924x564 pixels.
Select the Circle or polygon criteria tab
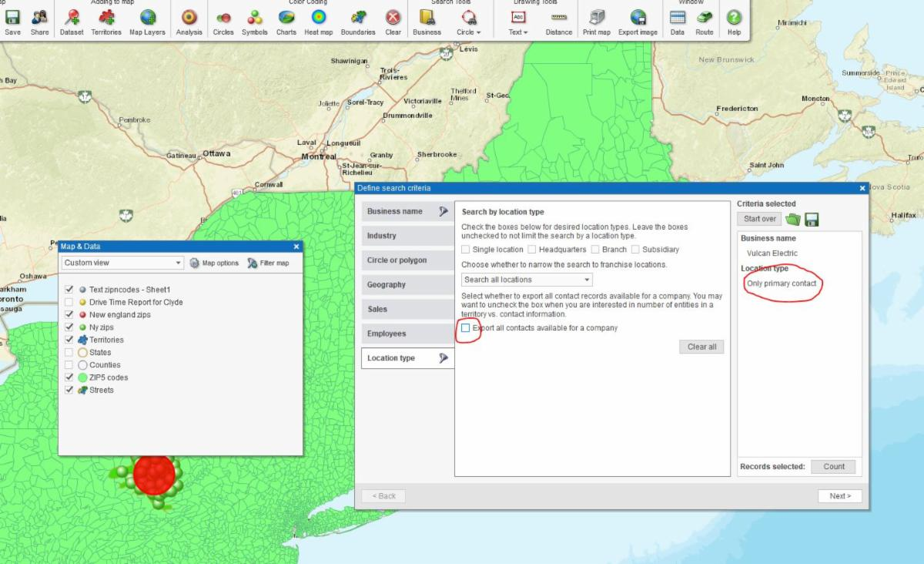click(x=407, y=260)
